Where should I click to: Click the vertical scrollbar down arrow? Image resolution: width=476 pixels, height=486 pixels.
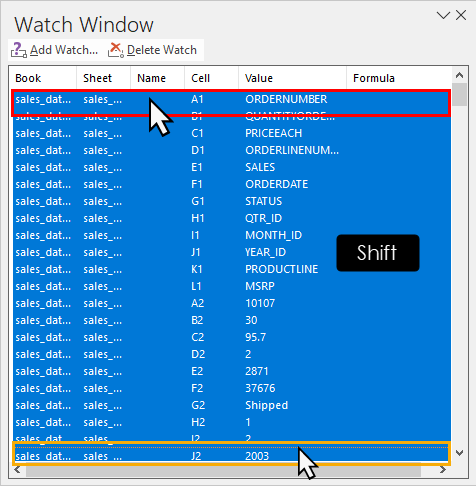[x=459, y=453]
